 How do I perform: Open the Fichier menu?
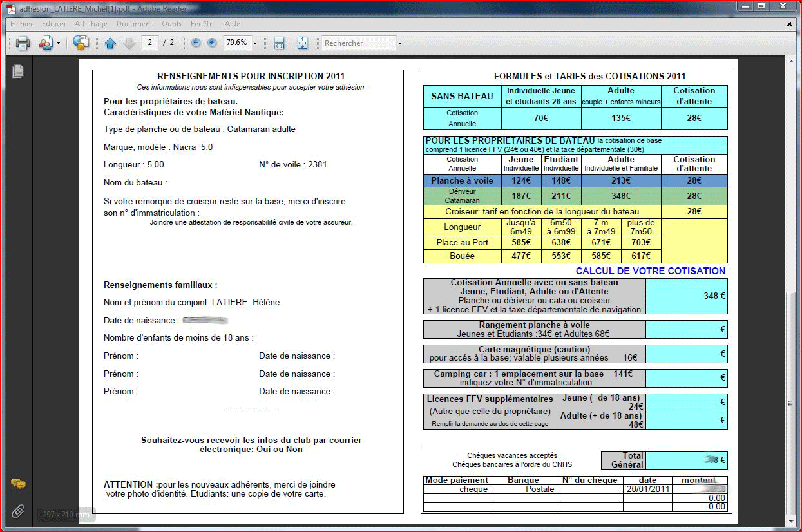click(x=22, y=24)
